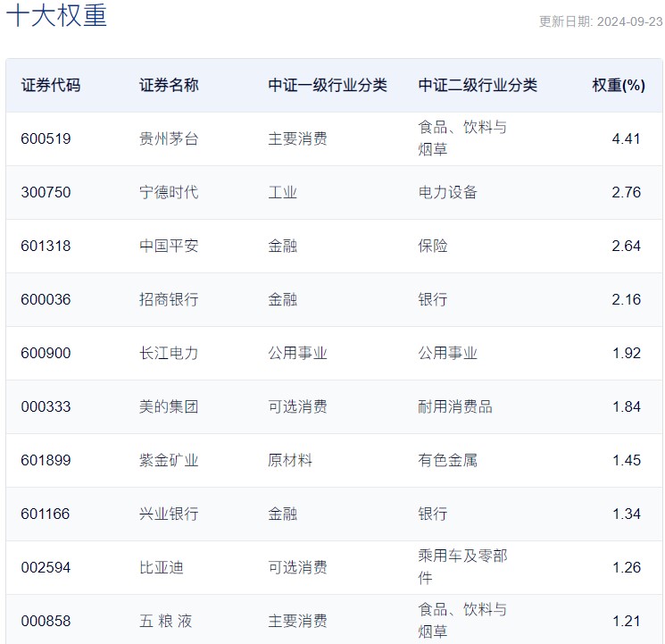
Task: Select the name 招商银行
Action: pos(169,299)
